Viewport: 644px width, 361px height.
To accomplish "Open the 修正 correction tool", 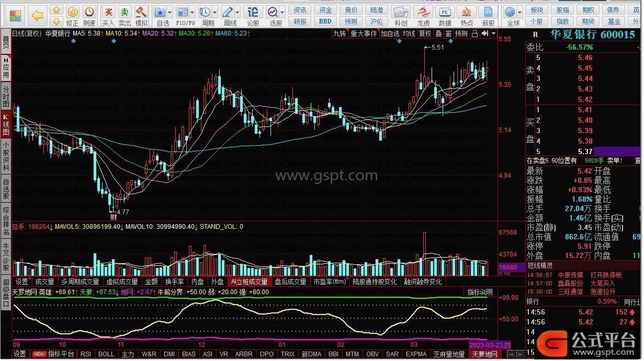I will click(x=73, y=16).
